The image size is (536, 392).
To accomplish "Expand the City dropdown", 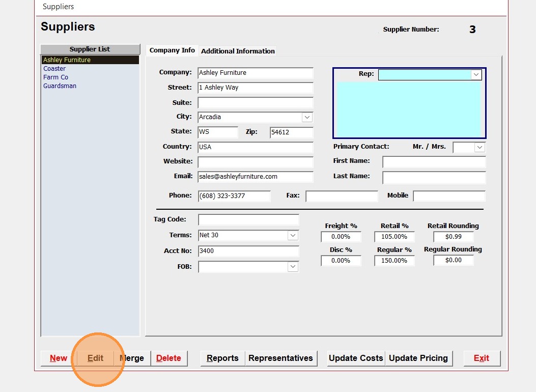I will (307, 117).
